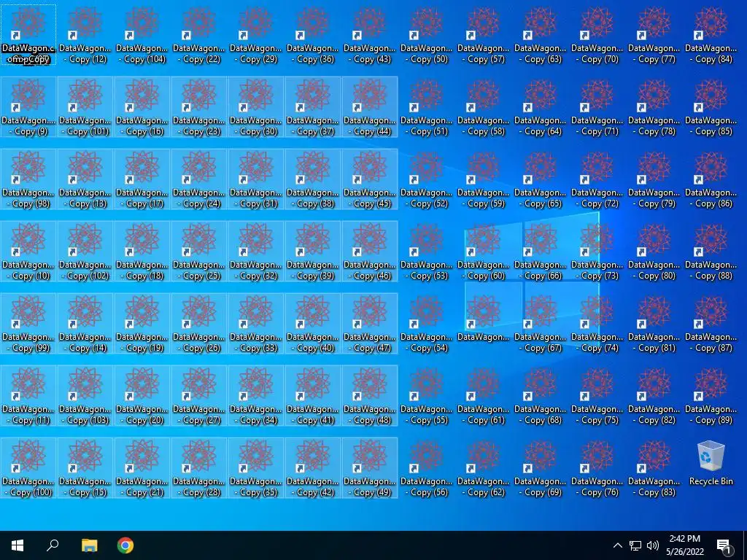This screenshot has height=560, width=747.
Task: Select DataWagon Copy (83) shortcut
Action: tap(654, 467)
